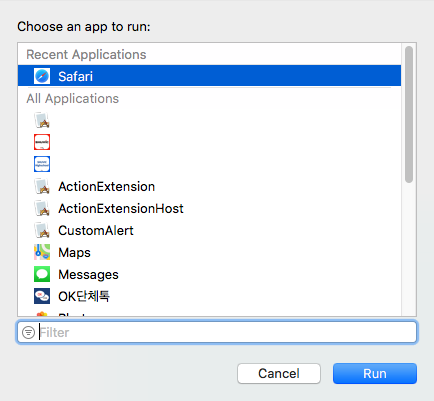Click the CustomAlert app icon
Image resolution: width=434 pixels, height=401 pixels.
[42, 230]
